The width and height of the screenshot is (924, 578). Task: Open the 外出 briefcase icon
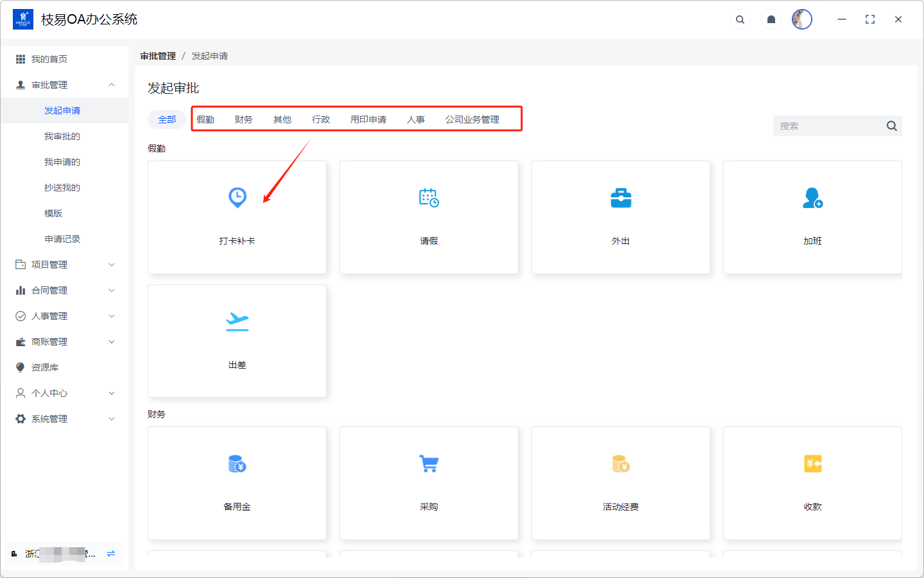point(620,198)
